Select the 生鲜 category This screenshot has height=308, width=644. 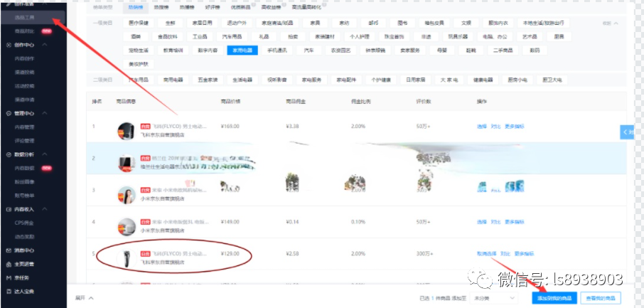tap(170, 23)
